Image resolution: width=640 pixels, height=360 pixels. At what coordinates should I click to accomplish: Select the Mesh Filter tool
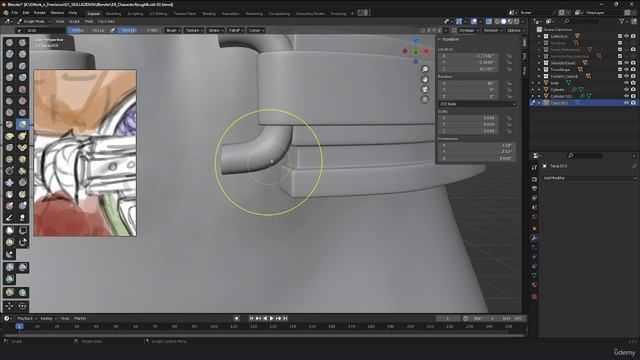(x=10, y=267)
